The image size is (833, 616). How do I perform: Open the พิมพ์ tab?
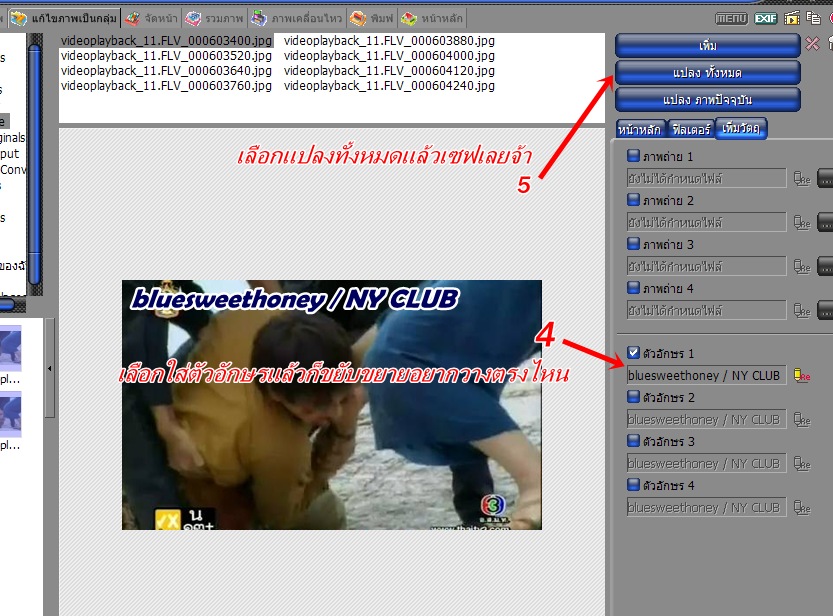point(372,19)
